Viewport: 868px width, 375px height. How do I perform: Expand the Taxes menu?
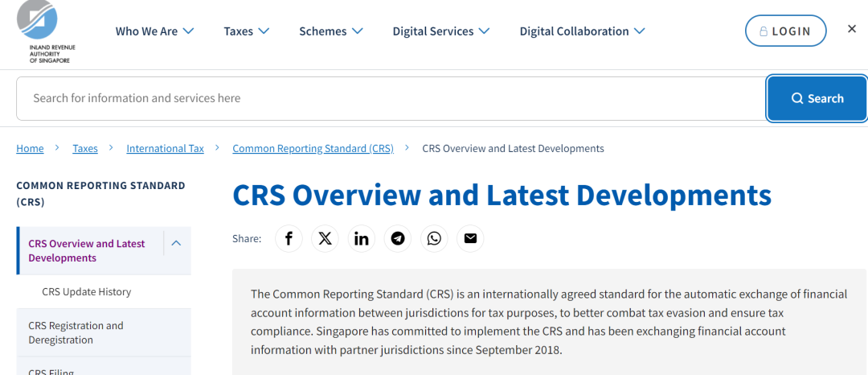pos(247,31)
